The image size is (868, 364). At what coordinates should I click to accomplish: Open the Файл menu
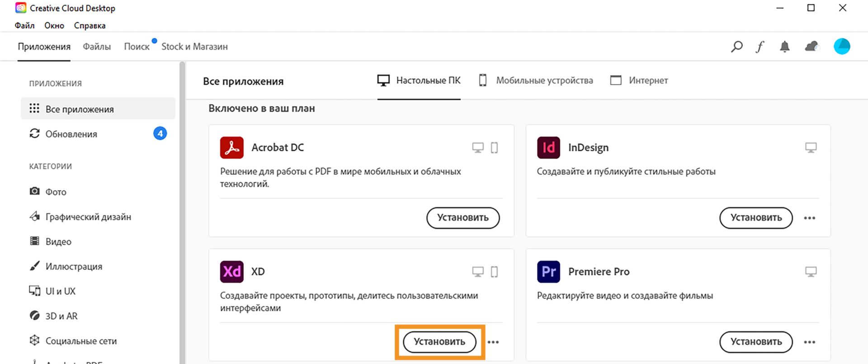pos(24,26)
